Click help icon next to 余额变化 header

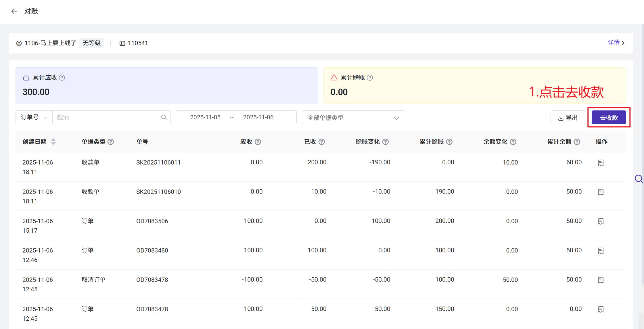pos(513,142)
